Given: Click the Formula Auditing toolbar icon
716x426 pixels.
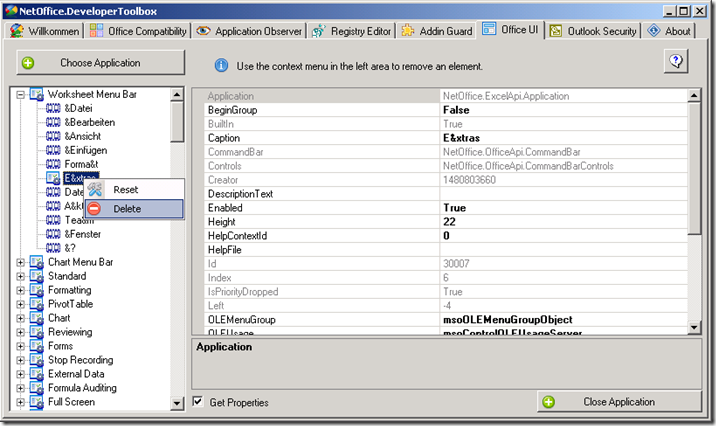Looking at the screenshot, I should pos(37,388).
